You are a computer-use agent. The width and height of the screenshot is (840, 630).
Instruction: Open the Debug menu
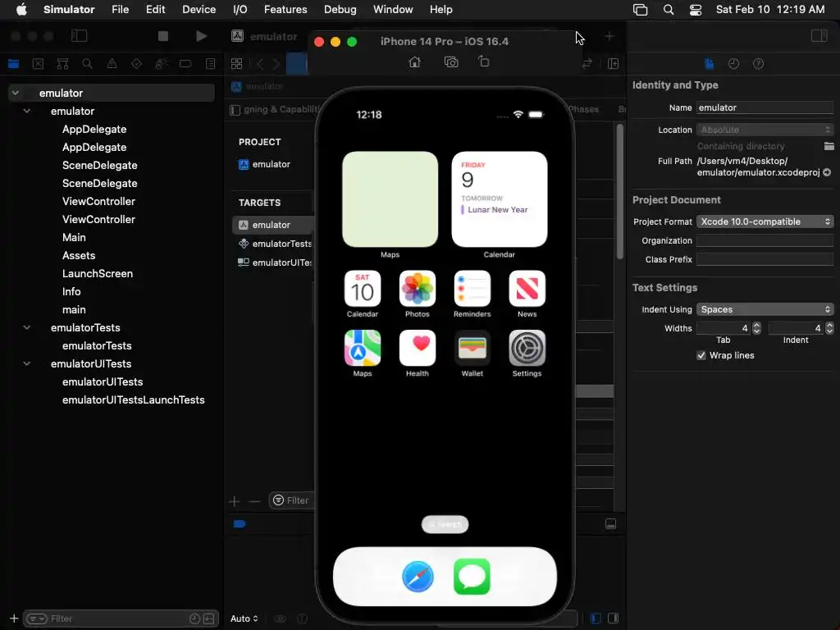(340, 9)
